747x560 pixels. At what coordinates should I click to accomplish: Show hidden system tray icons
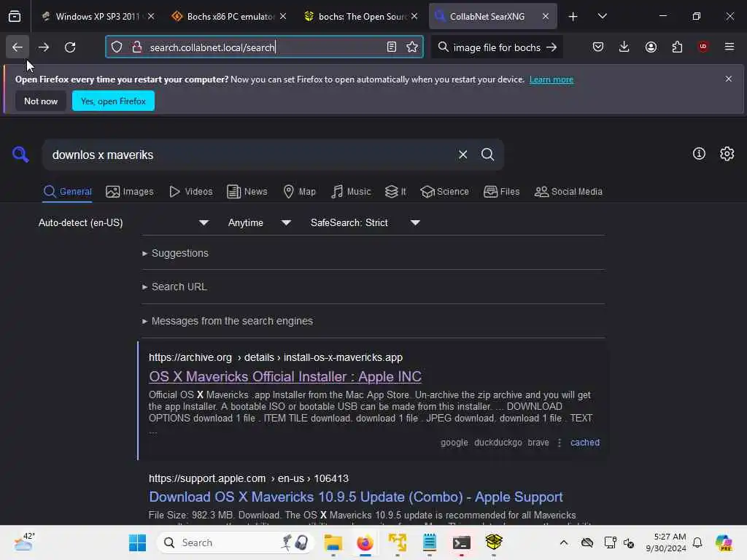tap(564, 542)
